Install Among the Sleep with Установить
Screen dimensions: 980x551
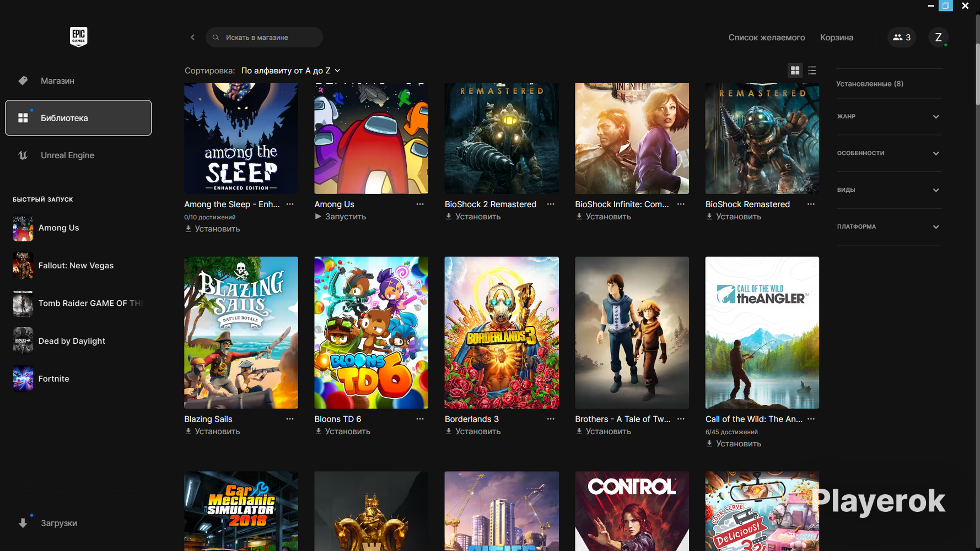[x=212, y=229]
